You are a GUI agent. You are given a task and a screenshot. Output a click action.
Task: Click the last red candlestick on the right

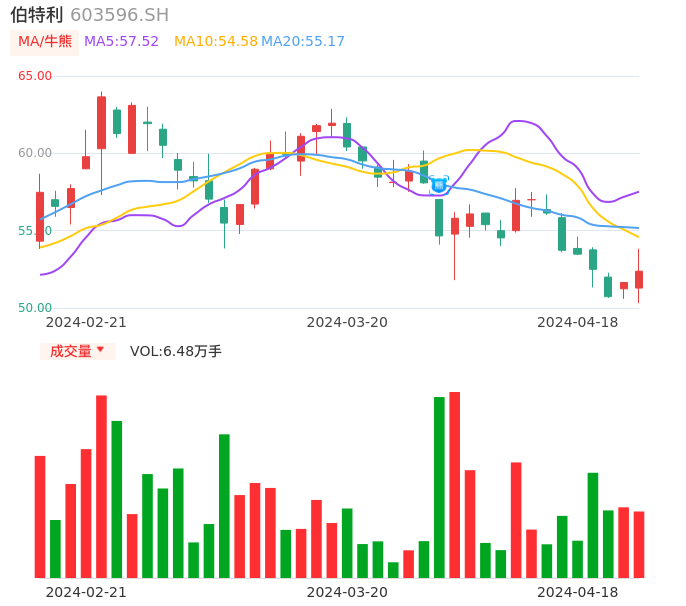[639, 279]
